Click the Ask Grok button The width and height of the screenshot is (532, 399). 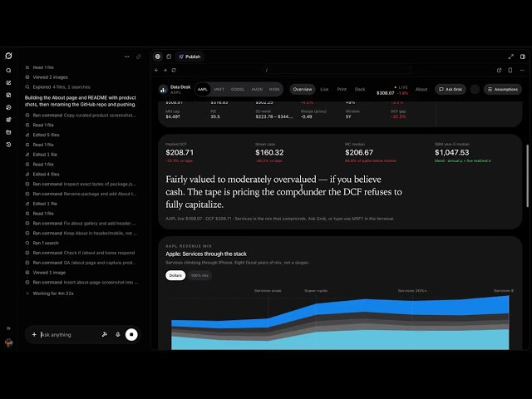click(451, 89)
